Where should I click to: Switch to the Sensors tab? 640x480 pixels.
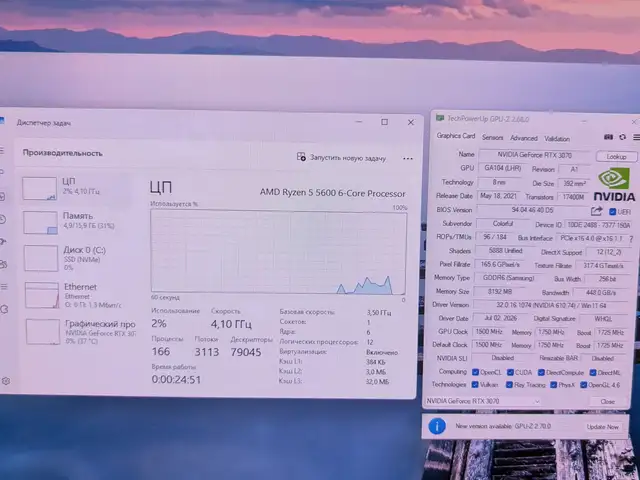[492, 138]
